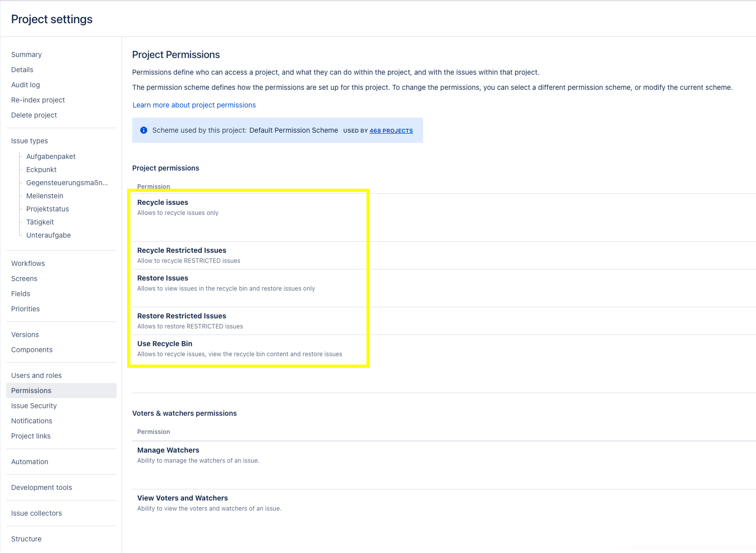Viewport: 756px width, 553px height.
Task: Go to Development tools
Action: (x=41, y=487)
